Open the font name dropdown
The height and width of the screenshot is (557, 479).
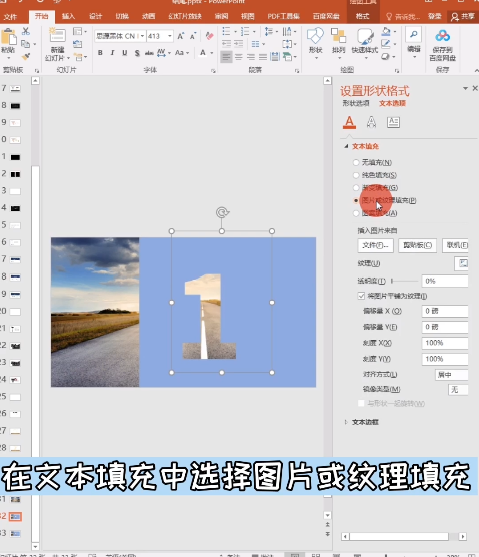click(142, 36)
